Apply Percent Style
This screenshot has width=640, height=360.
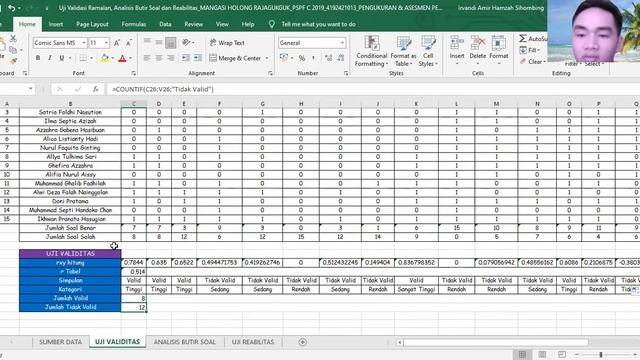[302, 58]
